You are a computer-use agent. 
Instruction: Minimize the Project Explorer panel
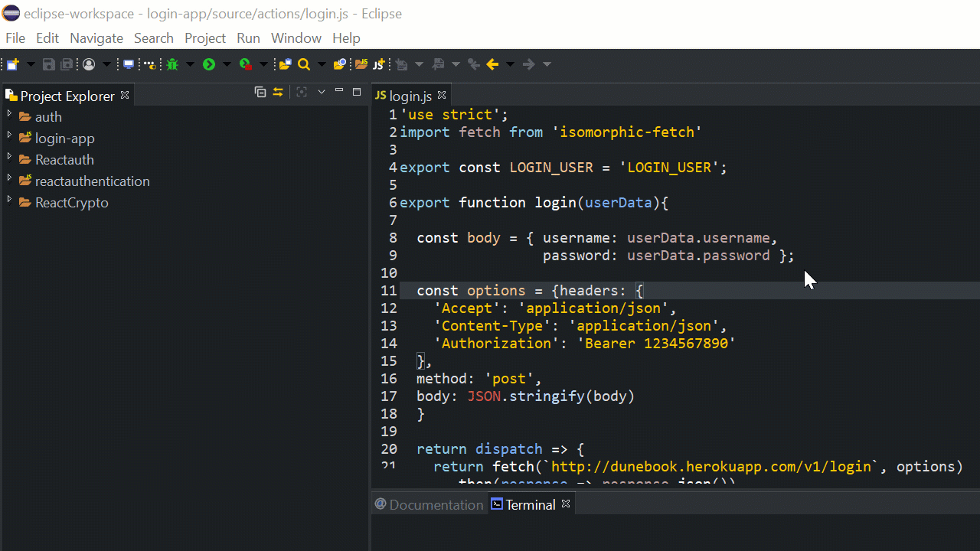(339, 91)
